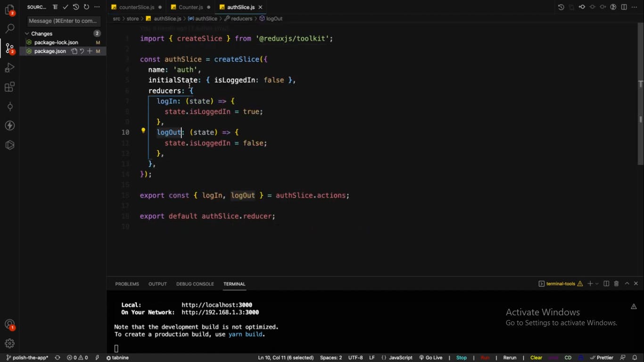Click Prettier in the status bar

point(602,358)
